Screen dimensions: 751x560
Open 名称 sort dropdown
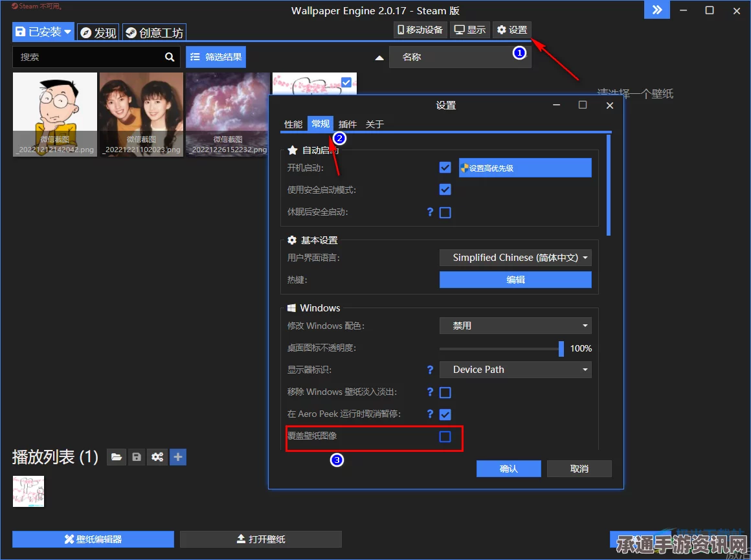point(460,57)
